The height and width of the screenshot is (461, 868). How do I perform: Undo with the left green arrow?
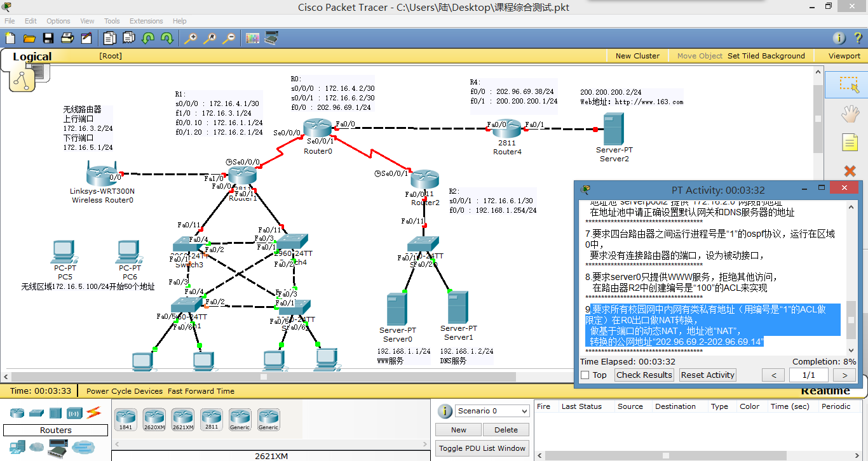148,38
